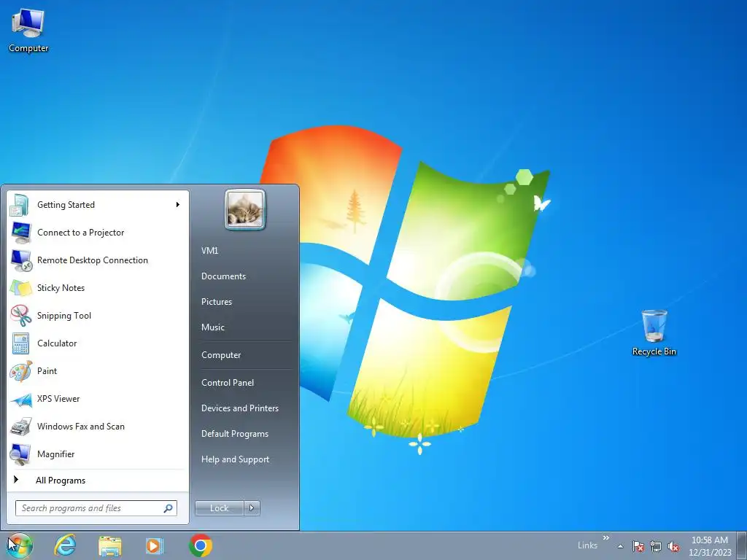Click the "Snipping Tool" label text
The image size is (747, 560).
[64, 315]
